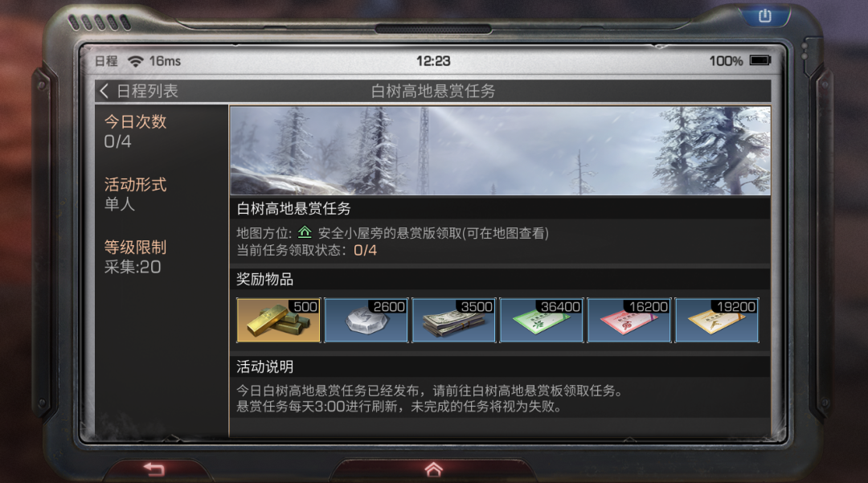Tap the red back arrow at bottom
Viewport: 868px width, 483px height.
click(x=154, y=469)
